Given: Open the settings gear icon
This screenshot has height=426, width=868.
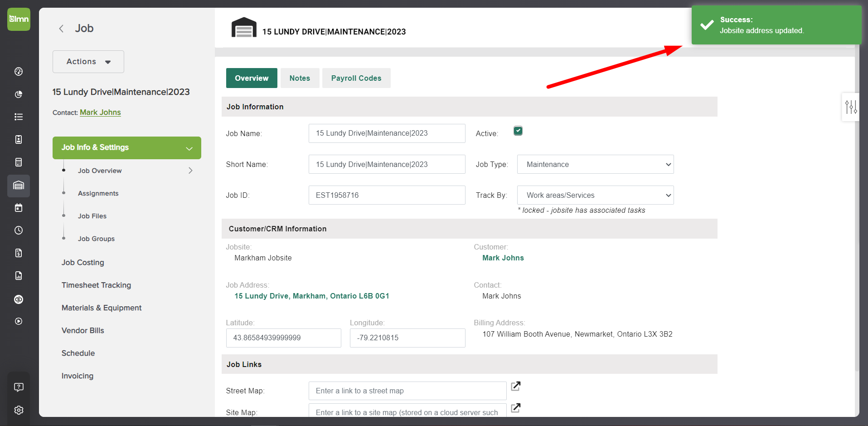Looking at the screenshot, I should pyautogui.click(x=19, y=410).
